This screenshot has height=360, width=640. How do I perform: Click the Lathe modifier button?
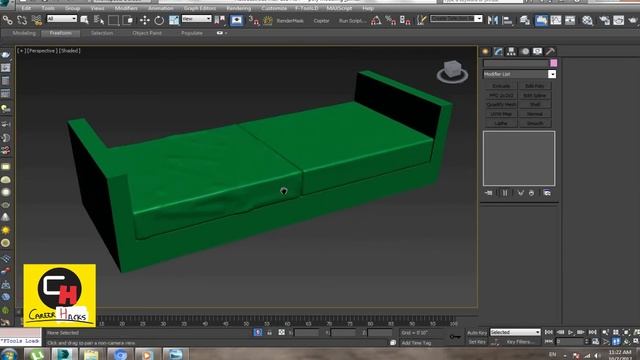pyautogui.click(x=501, y=123)
